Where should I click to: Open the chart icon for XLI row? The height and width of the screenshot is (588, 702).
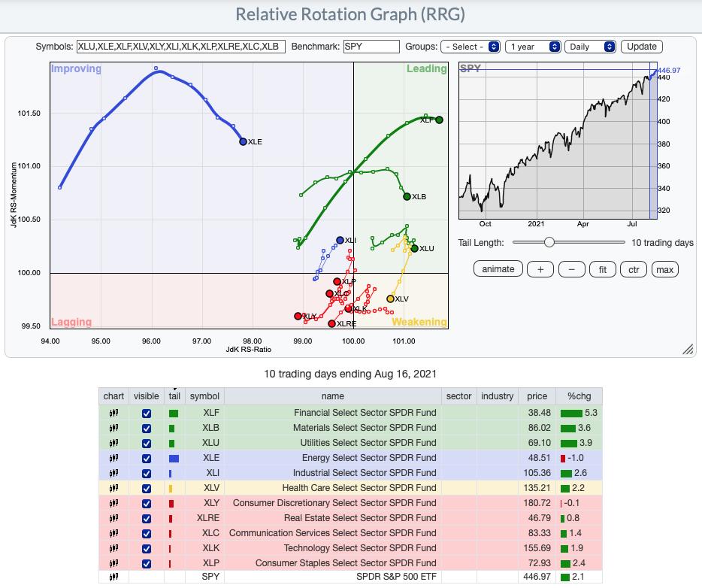click(113, 473)
